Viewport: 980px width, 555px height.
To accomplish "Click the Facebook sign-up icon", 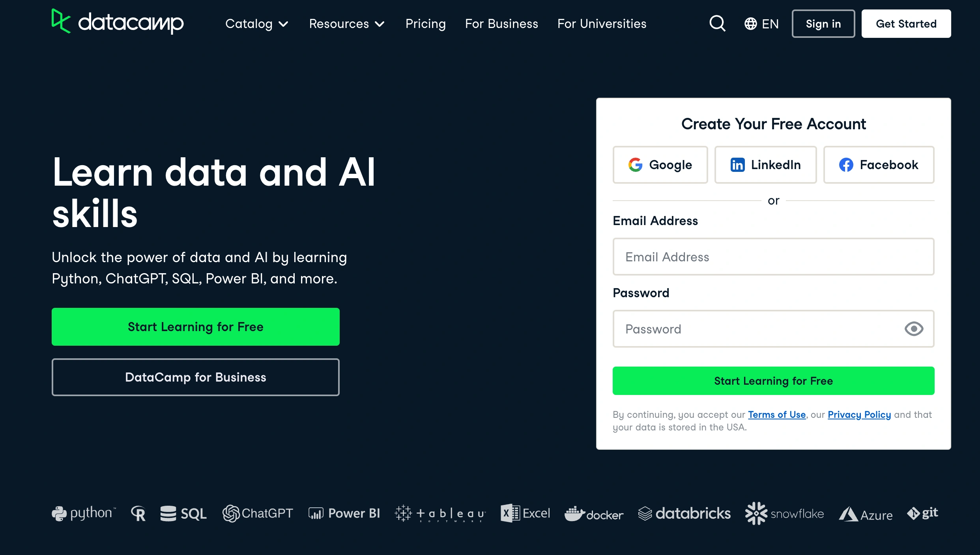I will click(878, 164).
